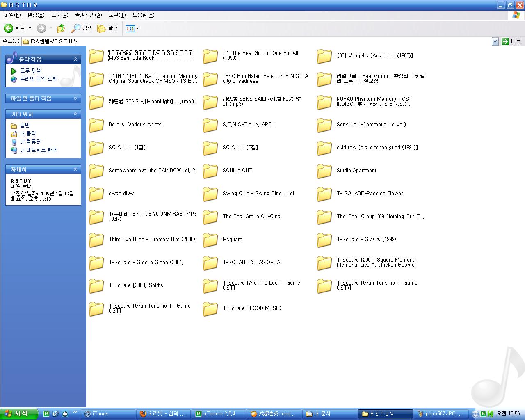Switch to iTunes in the taskbar
This screenshot has width=525, height=420.
pyautogui.click(x=109, y=414)
